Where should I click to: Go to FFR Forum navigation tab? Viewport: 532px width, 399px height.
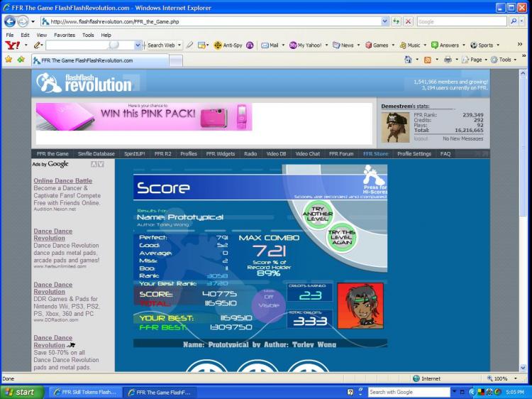click(341, 153)
